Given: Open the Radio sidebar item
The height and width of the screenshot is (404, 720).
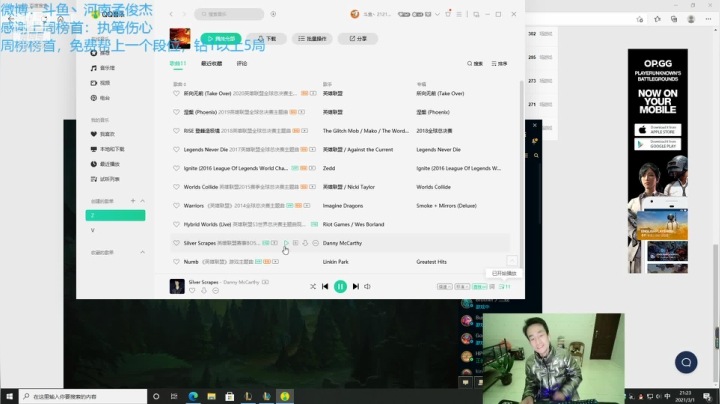Looking at the screenshot, I should coord(102,98).
